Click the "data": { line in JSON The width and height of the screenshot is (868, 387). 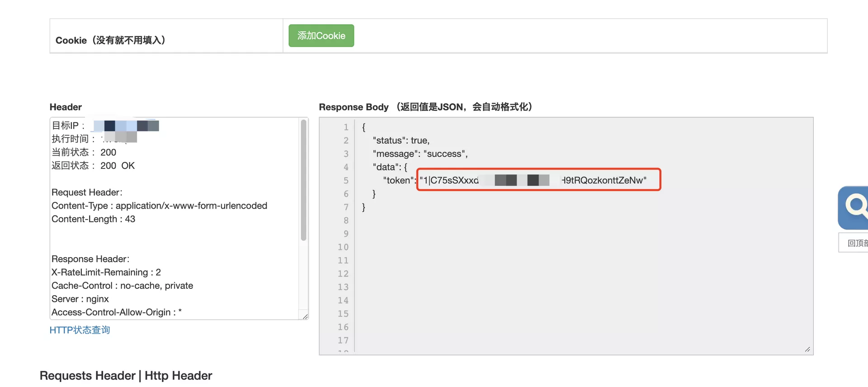[x=390, y=167]
